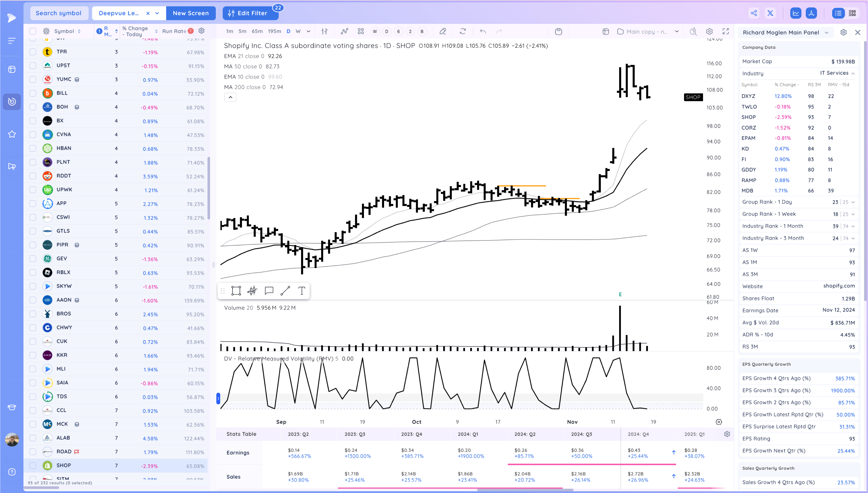Select the W weekly timeframe

(x=298, y=31)
